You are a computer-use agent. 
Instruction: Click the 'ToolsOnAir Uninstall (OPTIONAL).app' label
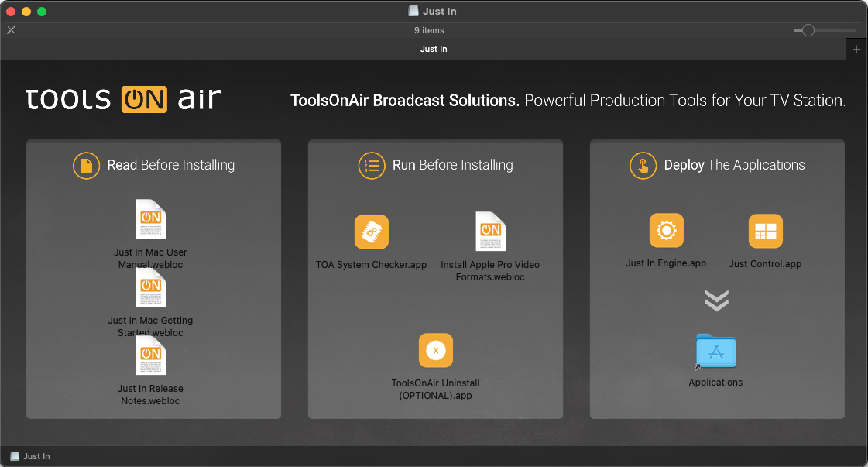coord(436,389)
